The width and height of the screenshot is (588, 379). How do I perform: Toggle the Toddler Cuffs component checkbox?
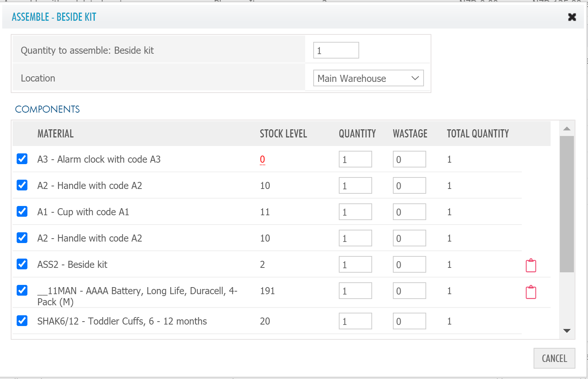tap(22, 320)
